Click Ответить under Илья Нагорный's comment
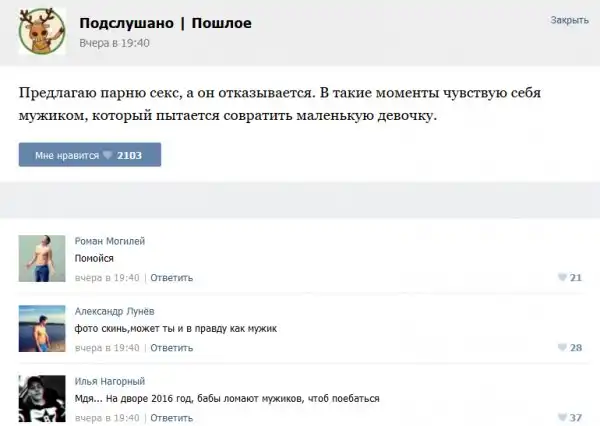The image size is (600, 426). click(x=171, y=417)
